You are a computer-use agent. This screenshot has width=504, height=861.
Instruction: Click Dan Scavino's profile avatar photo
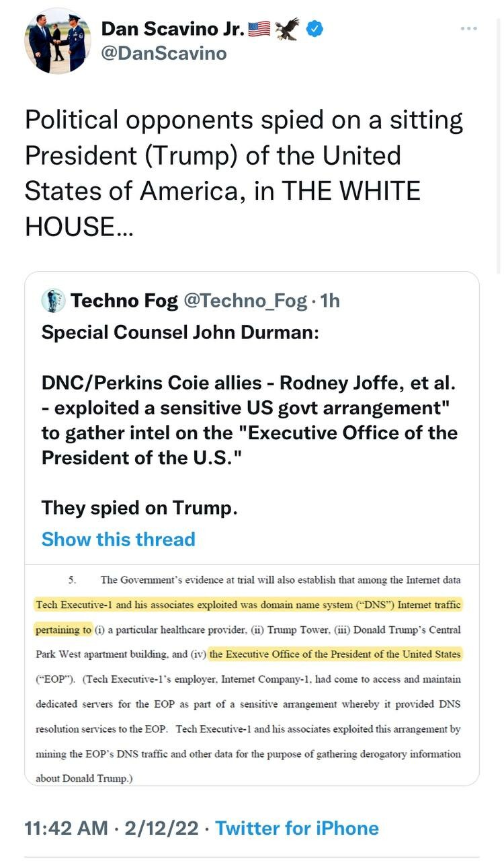point(57,41)
